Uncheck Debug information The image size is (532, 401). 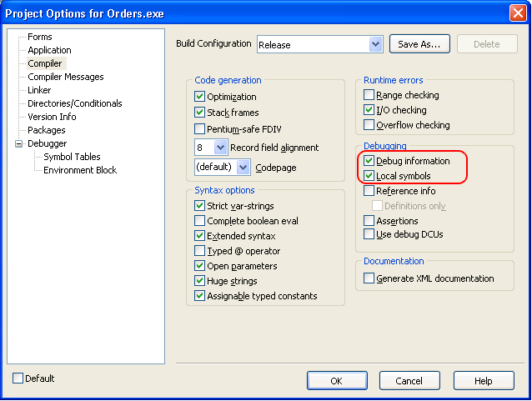click(369, 161)
